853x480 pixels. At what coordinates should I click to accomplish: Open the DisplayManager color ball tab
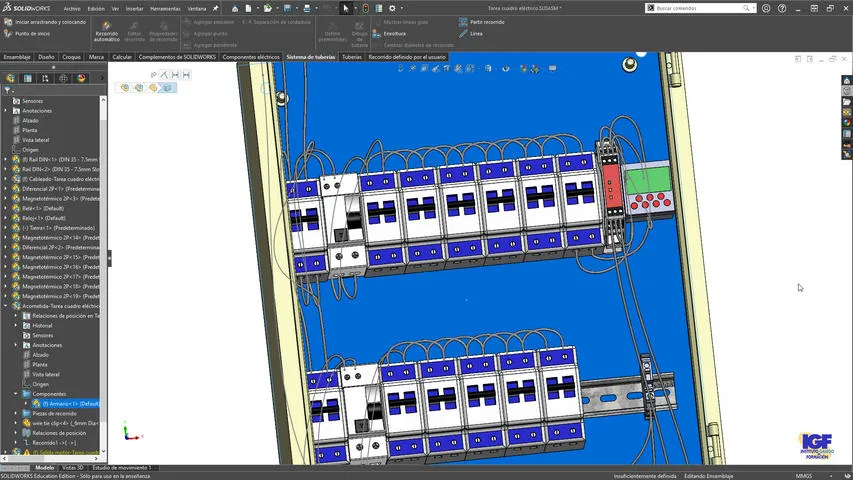(82, 78)
